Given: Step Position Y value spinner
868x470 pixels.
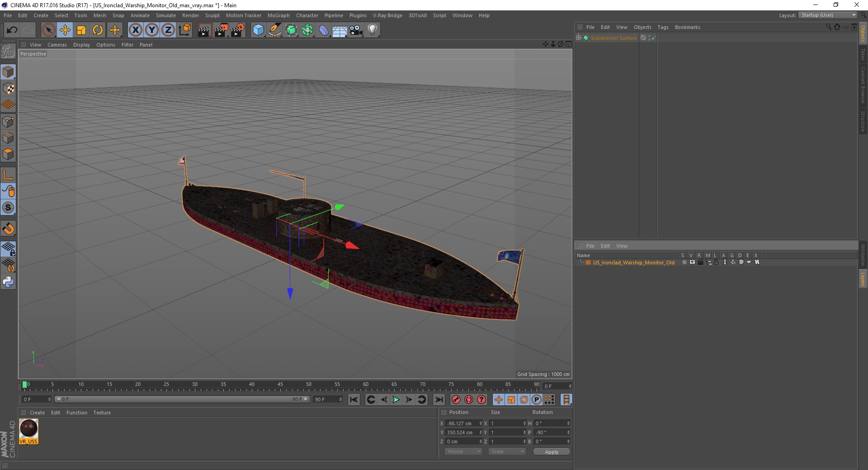Looking at the screenshot, I should click(481, 432).
